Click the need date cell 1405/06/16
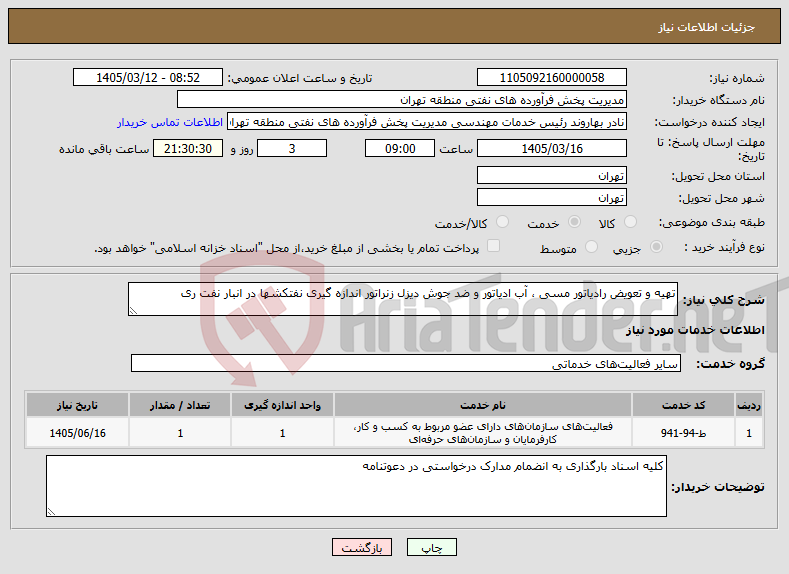 click(x=77, y=433)
